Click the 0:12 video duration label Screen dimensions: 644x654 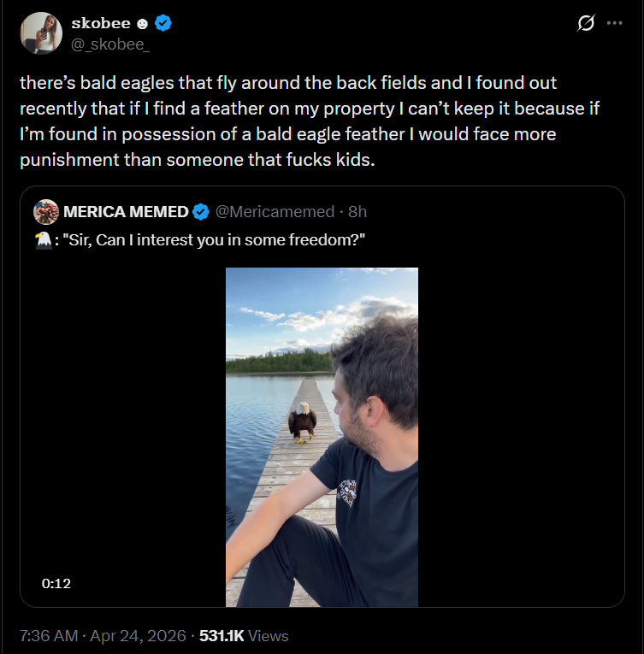pyautogui.click(x=56, y=583)
